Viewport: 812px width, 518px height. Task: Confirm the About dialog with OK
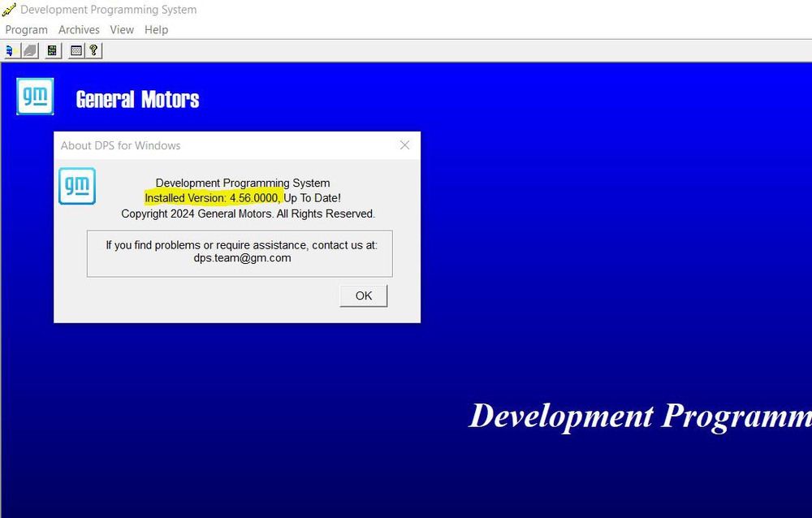click(364, 296)
